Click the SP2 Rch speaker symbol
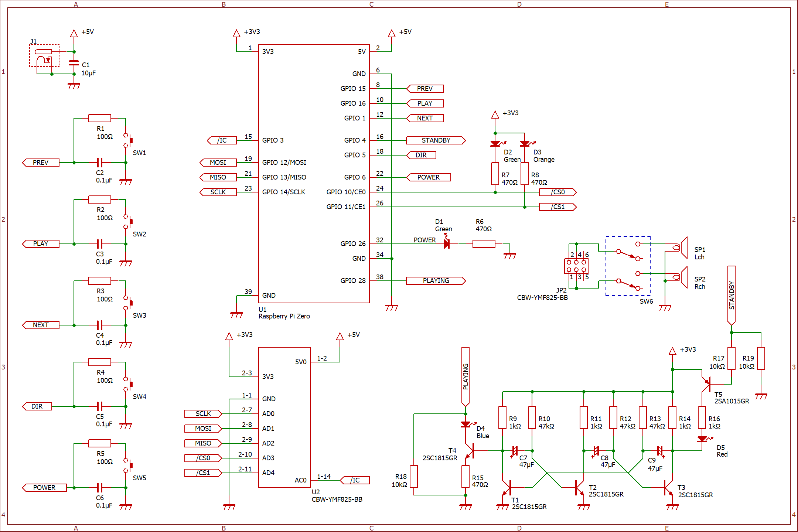 pos(680,277)
